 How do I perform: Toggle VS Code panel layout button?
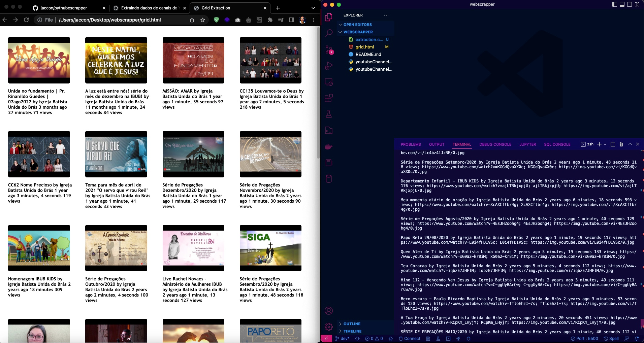(x=622, y=4)
